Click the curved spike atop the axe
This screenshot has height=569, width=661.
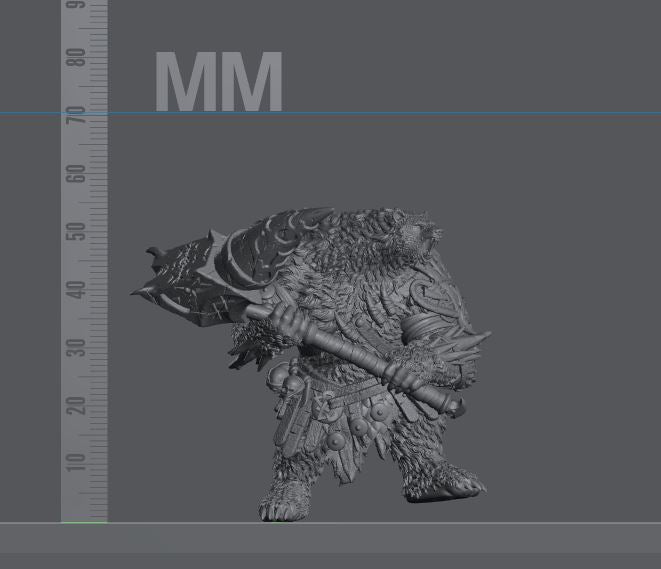pyautogui.click(x=153, y=253)
